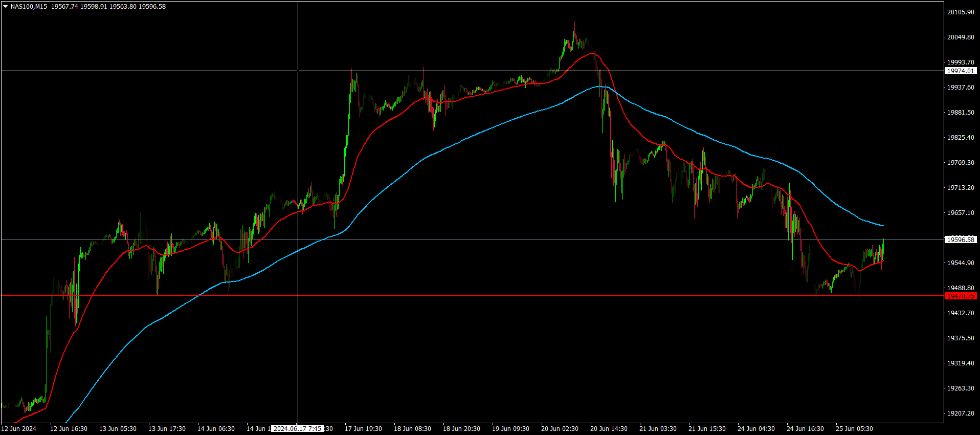Click price scale label 19375.50
Viewport: 980px width, 435px height.
click(x=961, y=338)
